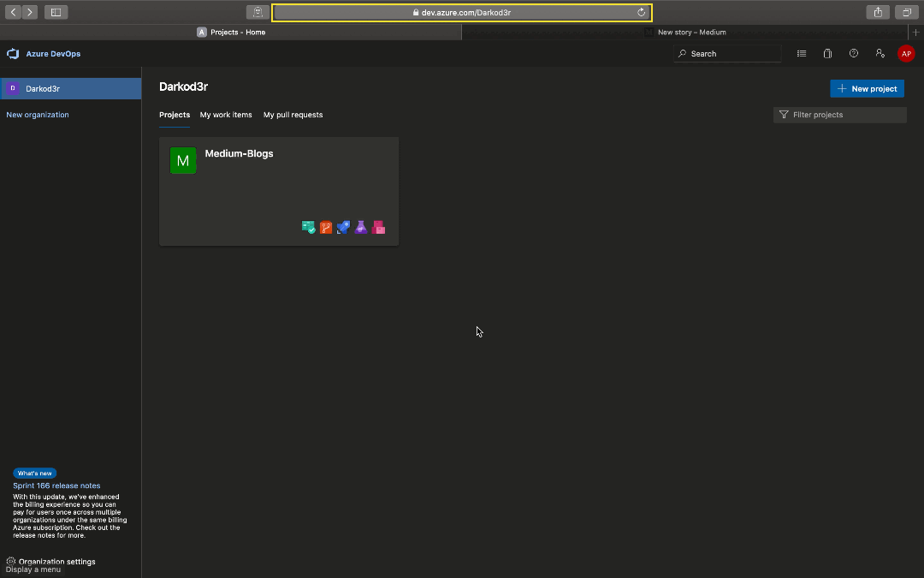Switch to the Projects tab
Screen dimensions: 924x578
click(x=175, y=115)
